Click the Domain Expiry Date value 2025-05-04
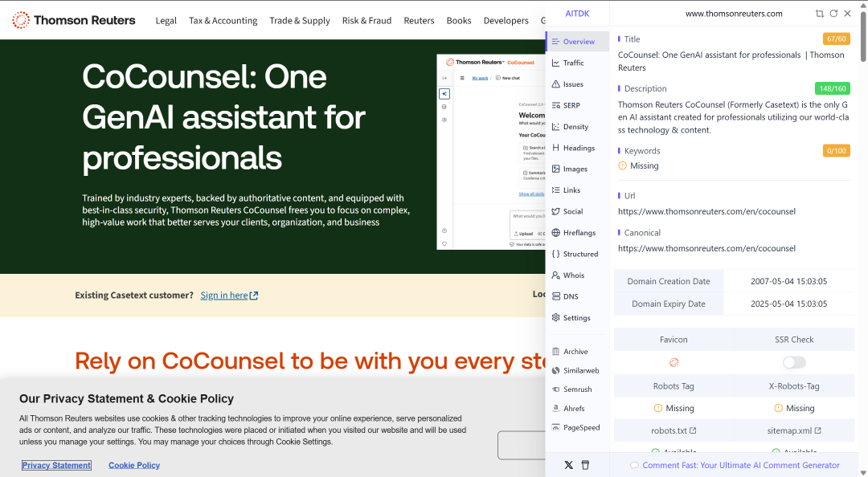 (789, 304)
